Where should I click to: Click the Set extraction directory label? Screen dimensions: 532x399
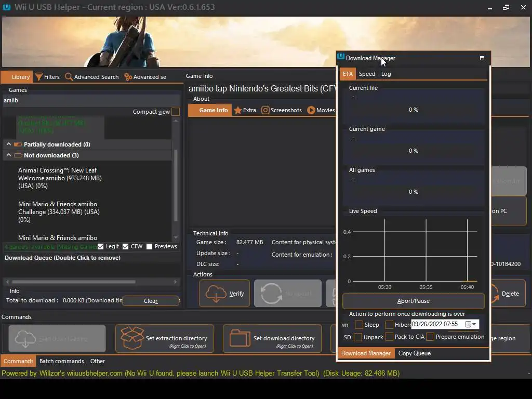(x=176, y=338)
